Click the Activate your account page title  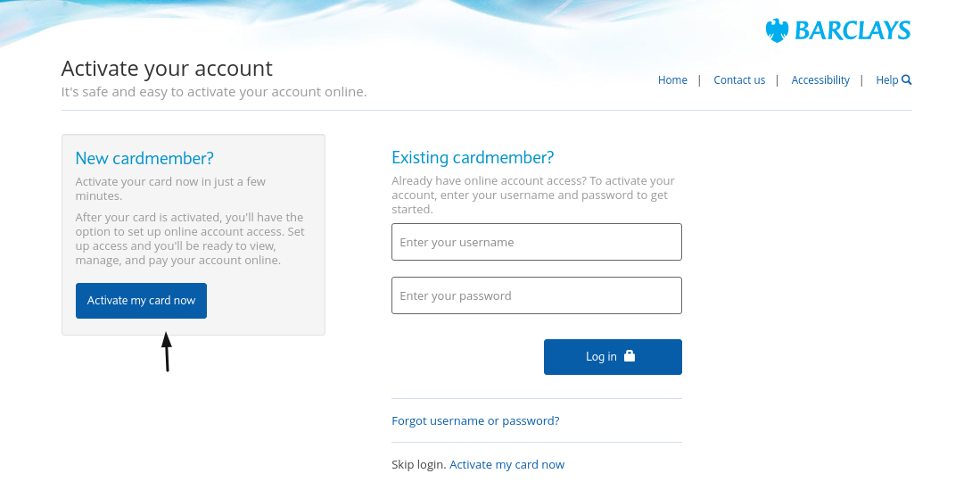(167, 68)
